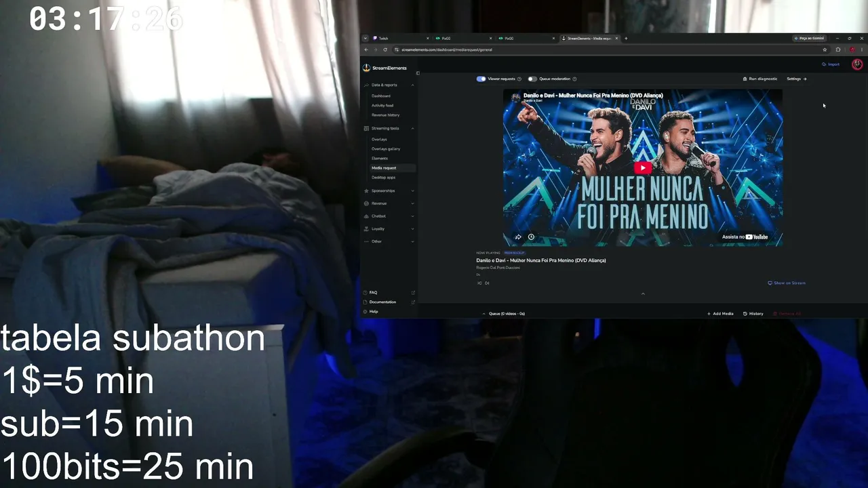The image size is (868, 488).
Task: Click the help icon next to Viewer requests
Action: (519, 79)
